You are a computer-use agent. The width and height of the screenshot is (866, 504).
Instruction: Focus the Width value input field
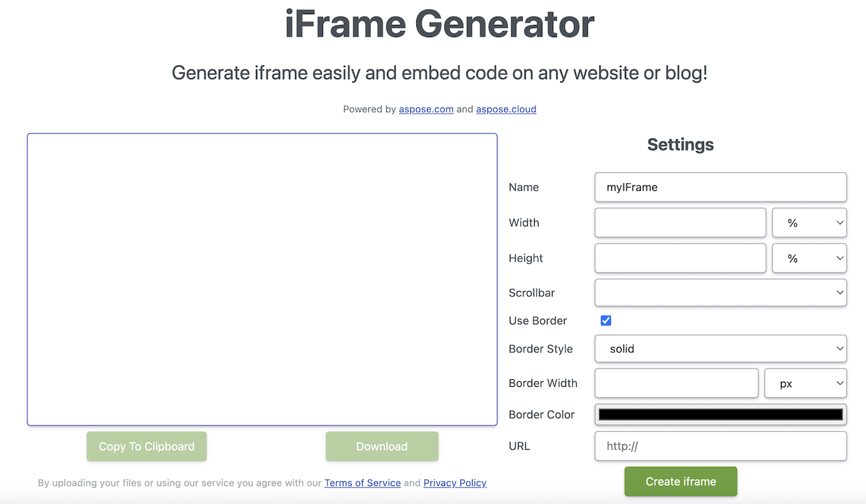click(x=680, y=223)
